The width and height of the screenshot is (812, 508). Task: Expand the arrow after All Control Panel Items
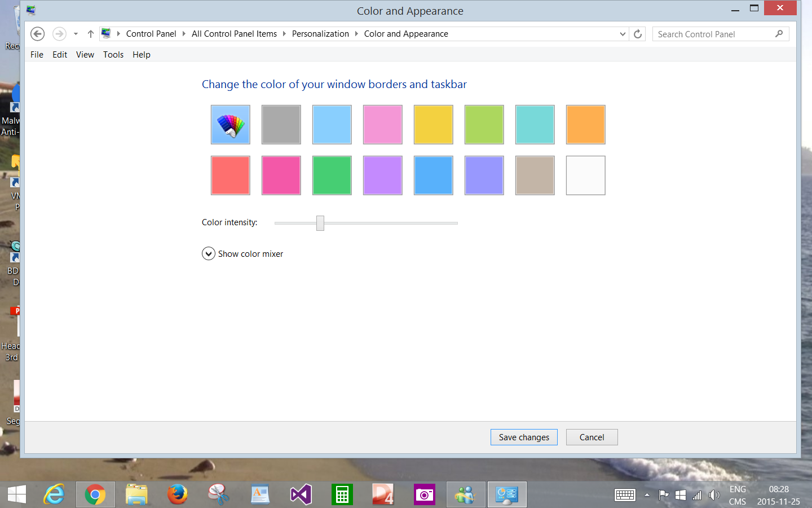(x=284, y=34)
